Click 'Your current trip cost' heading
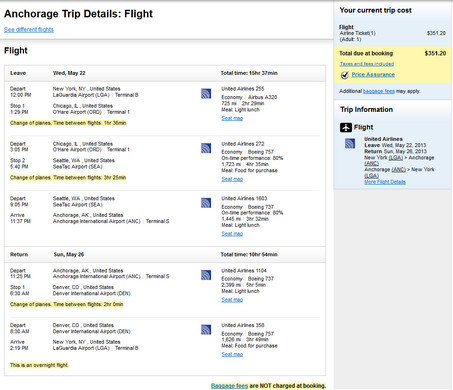453x390 pixels. [x=375, y=10]
